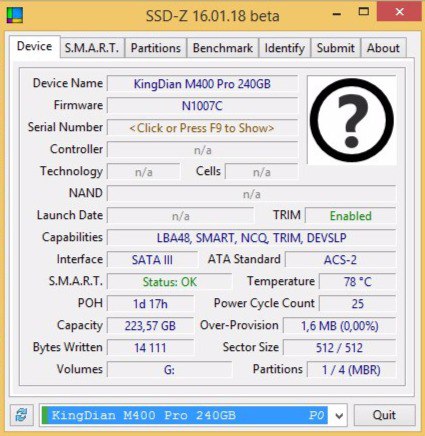
Task: Click the Volumes value G:
Action: click(170, 370)
